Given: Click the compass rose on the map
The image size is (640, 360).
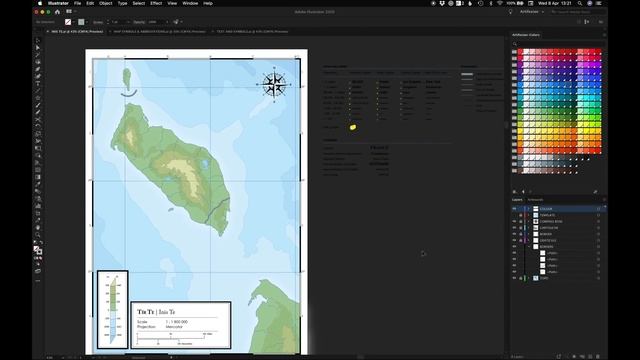Looking at the screenshot, I should pyautogui.click(x=274, y=85).
